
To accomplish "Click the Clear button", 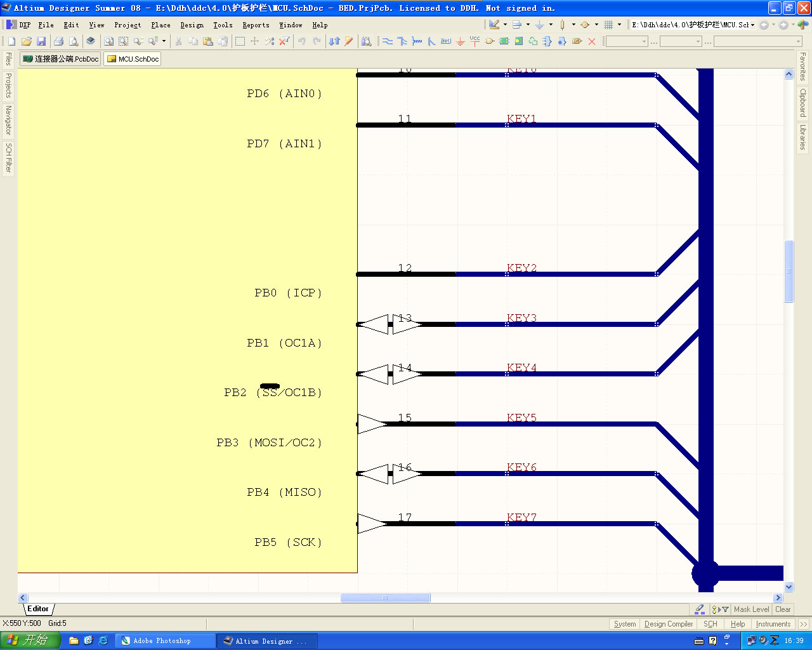I will (783, 609).
